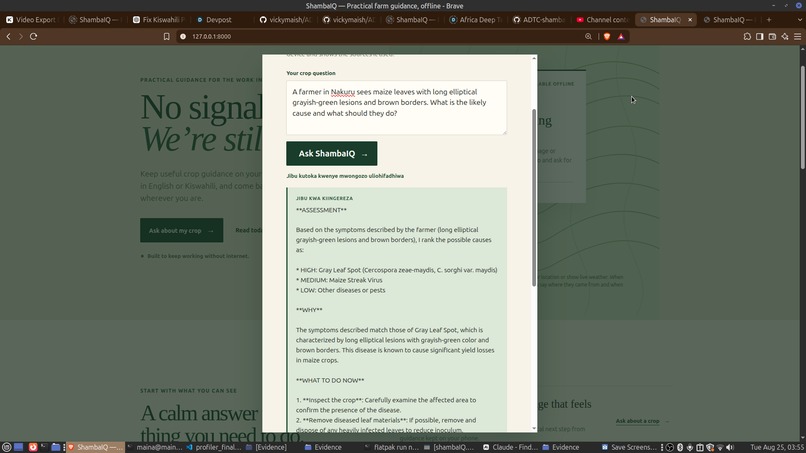
Task: Open the browser hamburger menu
Action: (797, 37)
